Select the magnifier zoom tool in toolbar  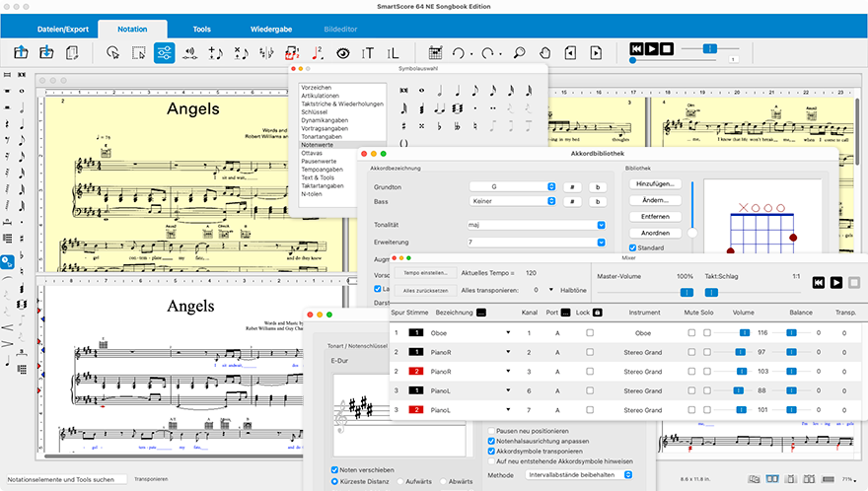(519, 52)
